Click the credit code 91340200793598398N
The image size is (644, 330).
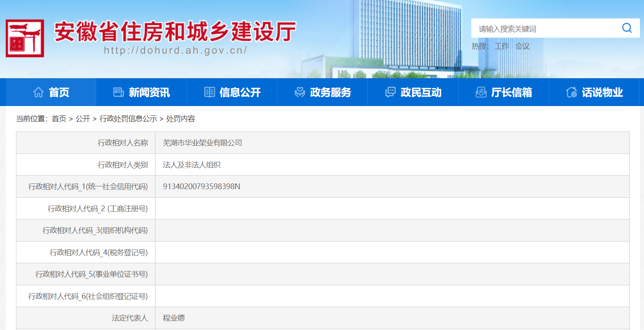tap(202, 187)
